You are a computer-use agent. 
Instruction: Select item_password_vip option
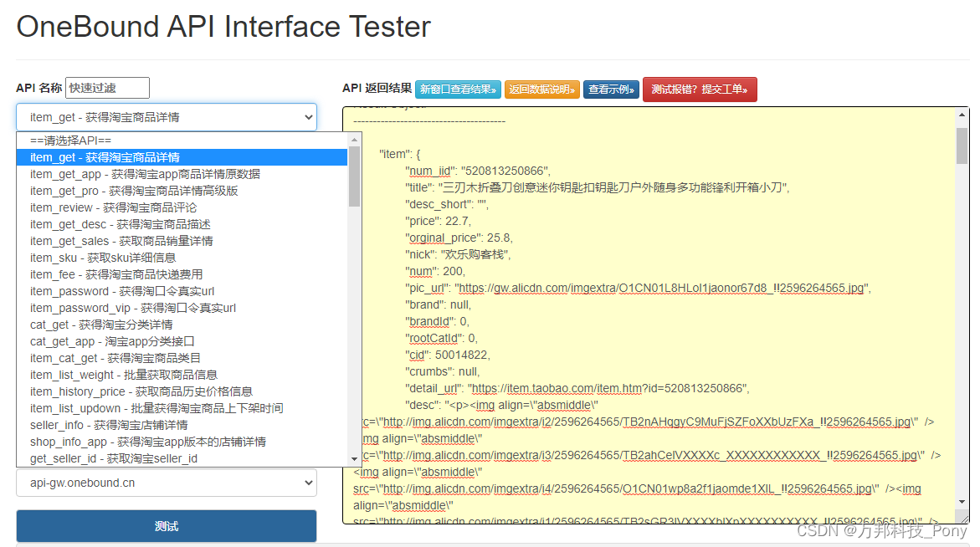click(x=182, y=308)
